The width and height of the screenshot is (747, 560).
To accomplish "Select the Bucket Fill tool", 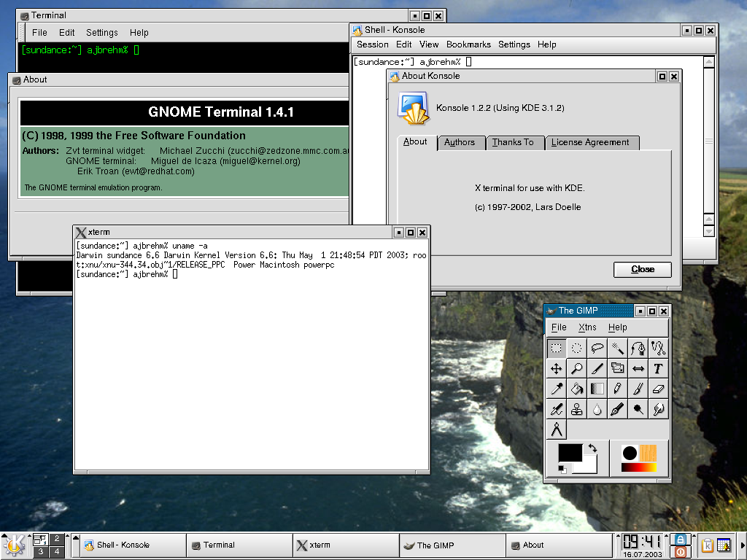I will click(577, 389).
